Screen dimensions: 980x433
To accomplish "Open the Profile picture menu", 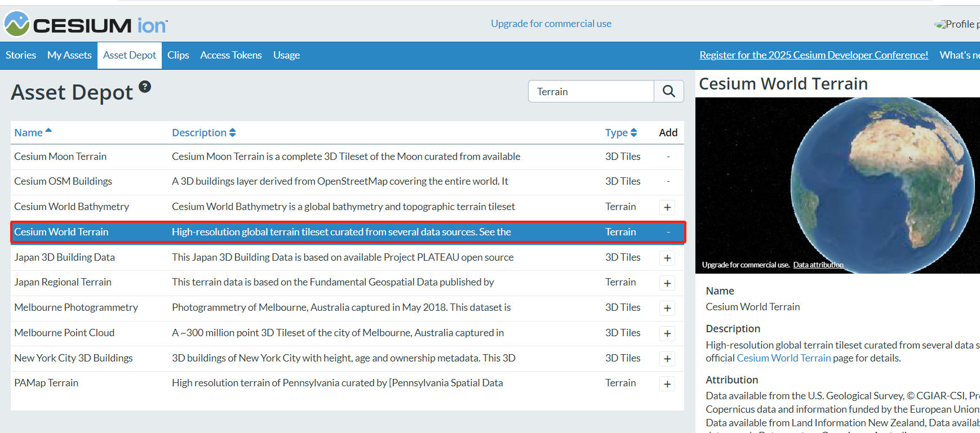I will pyautogui.click(x=957, y=24).
